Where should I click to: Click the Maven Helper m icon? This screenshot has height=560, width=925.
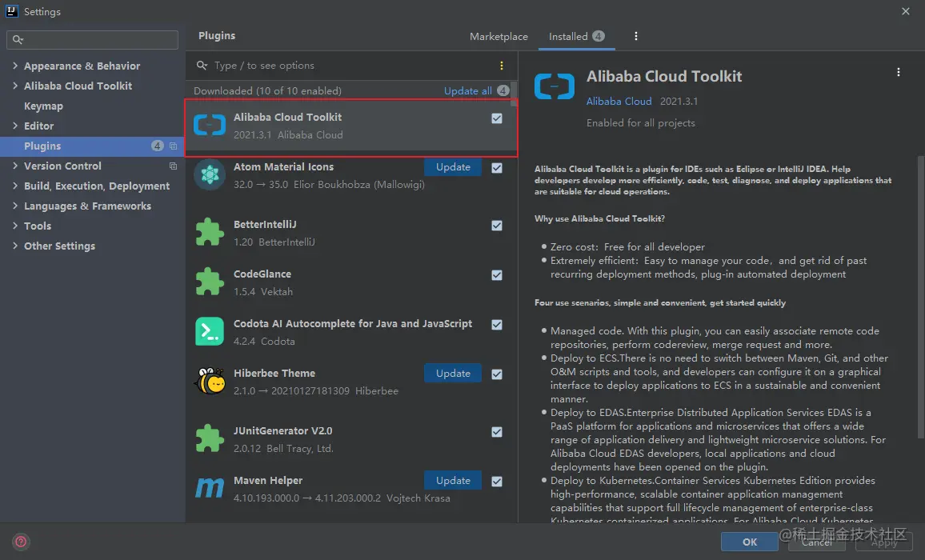[210, 488]
